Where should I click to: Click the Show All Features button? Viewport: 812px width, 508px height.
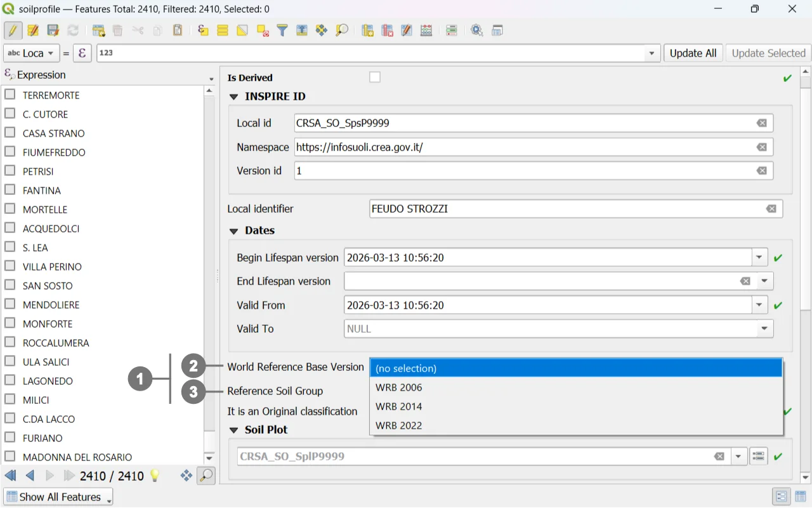(58, 497)
